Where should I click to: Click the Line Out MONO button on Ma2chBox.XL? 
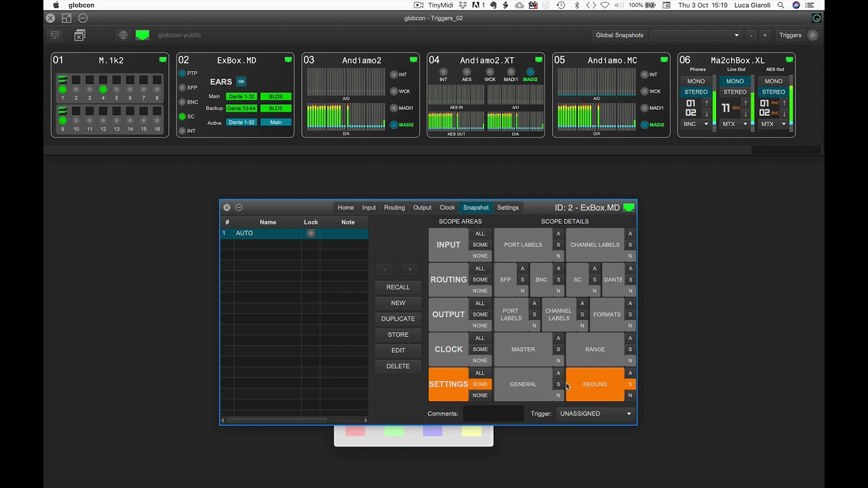(735, 81)
